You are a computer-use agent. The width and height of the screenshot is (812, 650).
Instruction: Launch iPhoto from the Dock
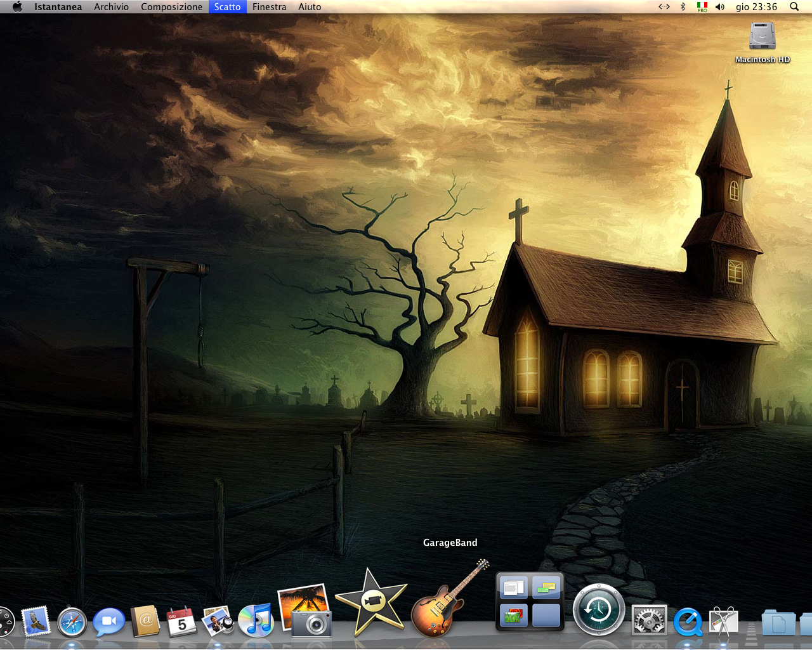(x=305, y=611)
